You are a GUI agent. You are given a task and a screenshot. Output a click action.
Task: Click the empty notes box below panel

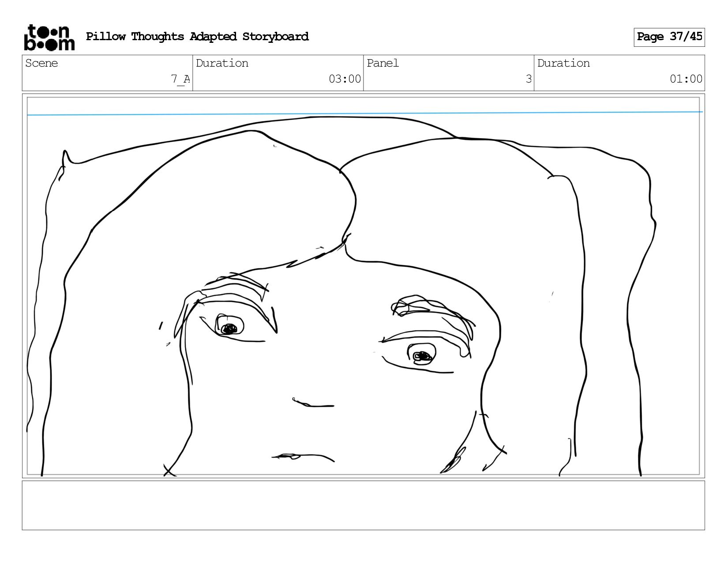point(364,506)
